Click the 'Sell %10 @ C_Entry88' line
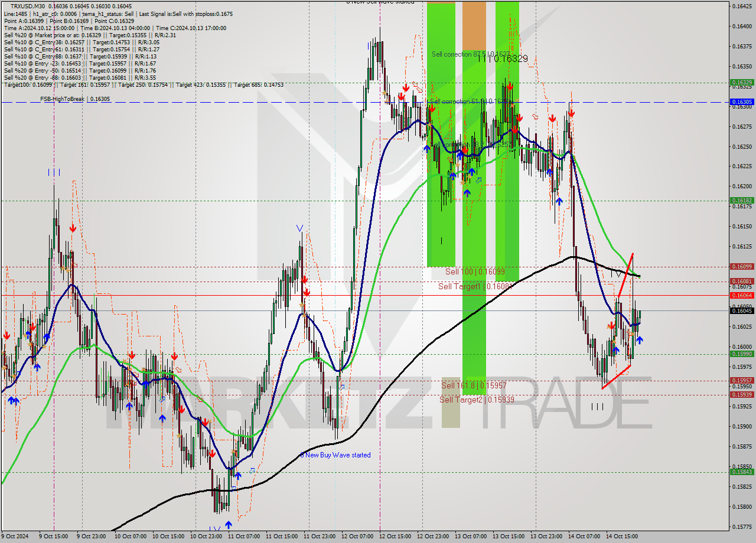Image resolution: width=756 pixels, height=543 pixels. tap(80, 56)
